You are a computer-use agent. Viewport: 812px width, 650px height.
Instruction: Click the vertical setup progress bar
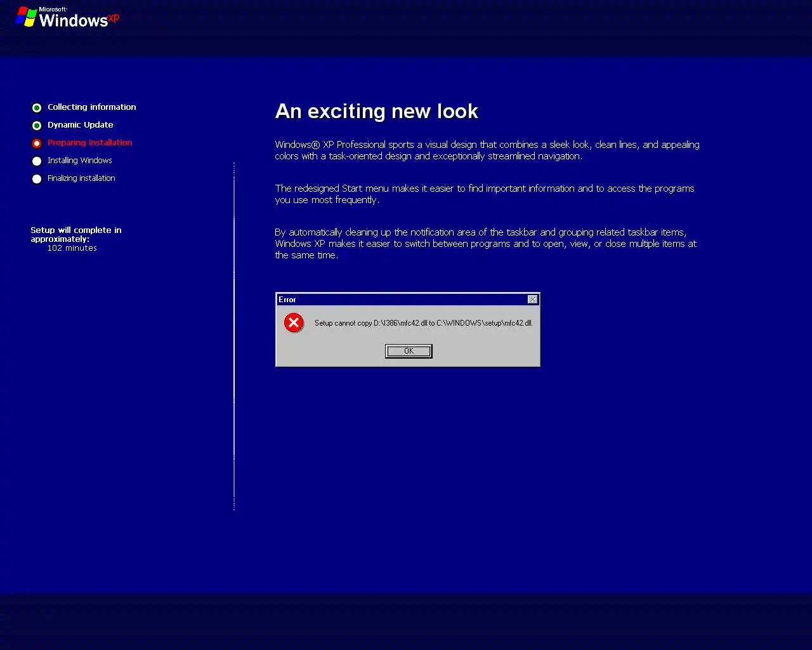click(x=234, y=336)
